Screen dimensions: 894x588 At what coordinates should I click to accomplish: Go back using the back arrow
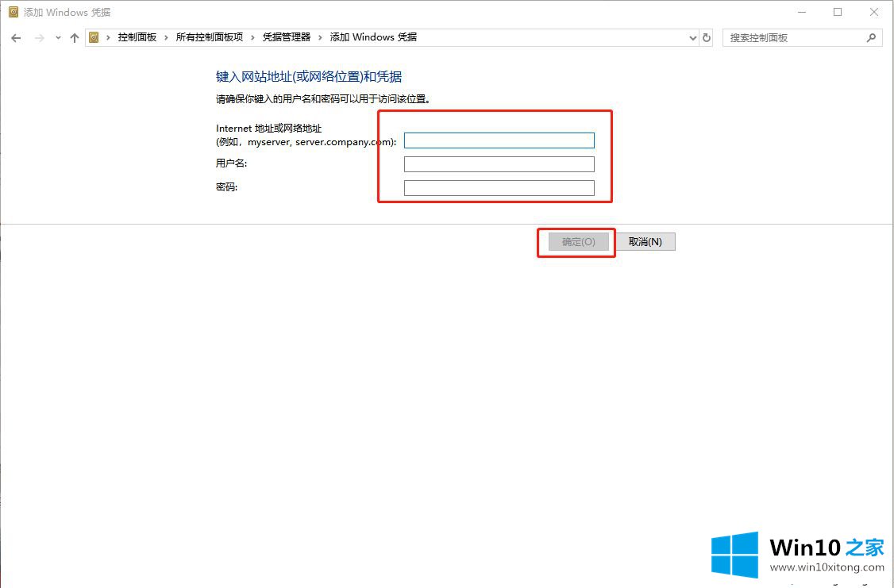click(x=16, y=38)
